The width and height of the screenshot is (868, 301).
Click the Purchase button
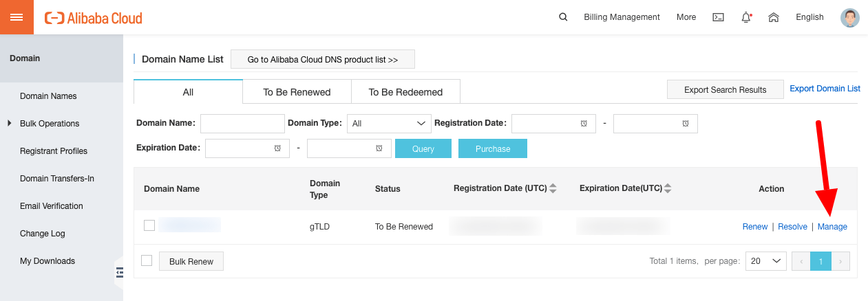[493, 148]
